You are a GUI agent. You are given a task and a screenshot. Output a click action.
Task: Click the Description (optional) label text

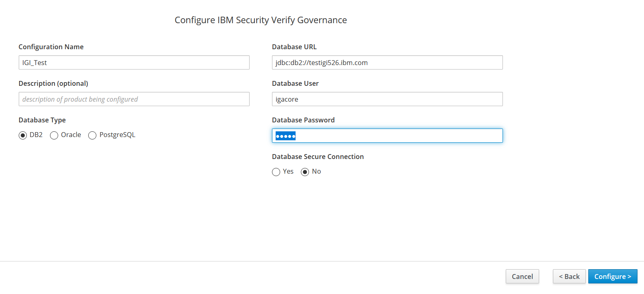point(53,83)
